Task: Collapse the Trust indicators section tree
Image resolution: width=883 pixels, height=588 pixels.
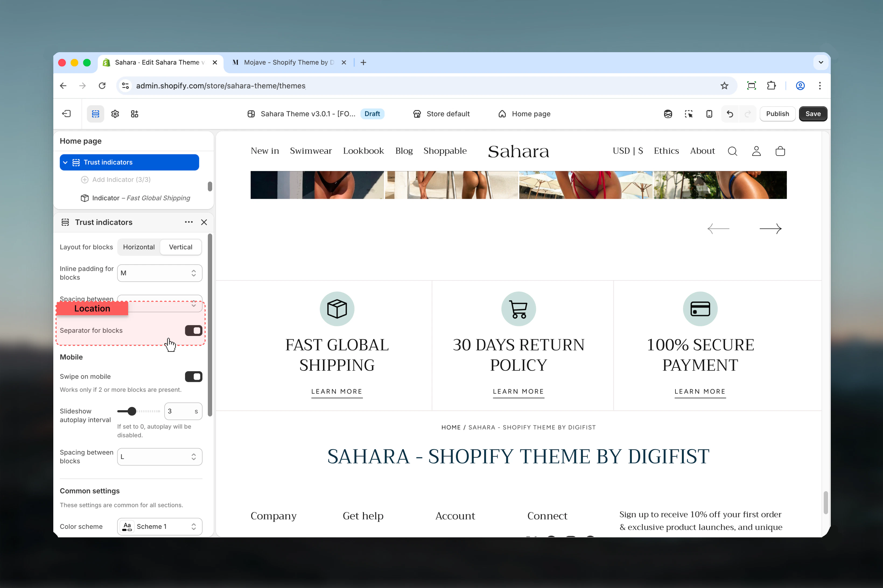Action: [x=65, y=162]
